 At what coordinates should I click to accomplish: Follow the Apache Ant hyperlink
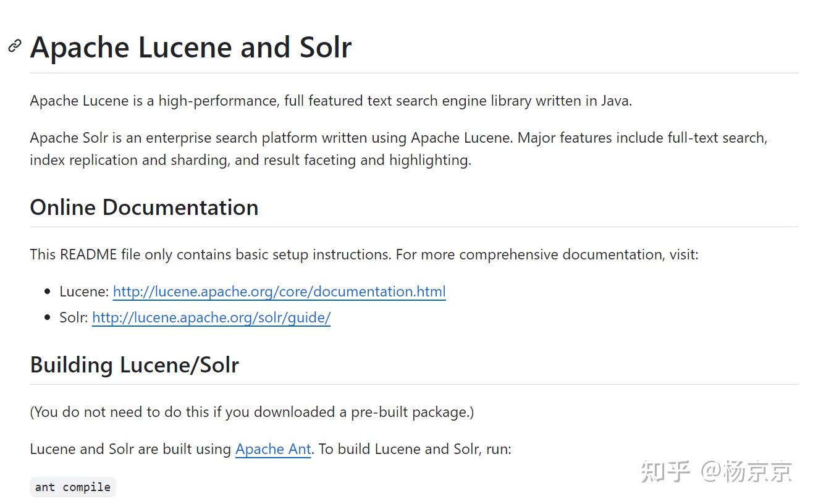[x=273, y=449]
